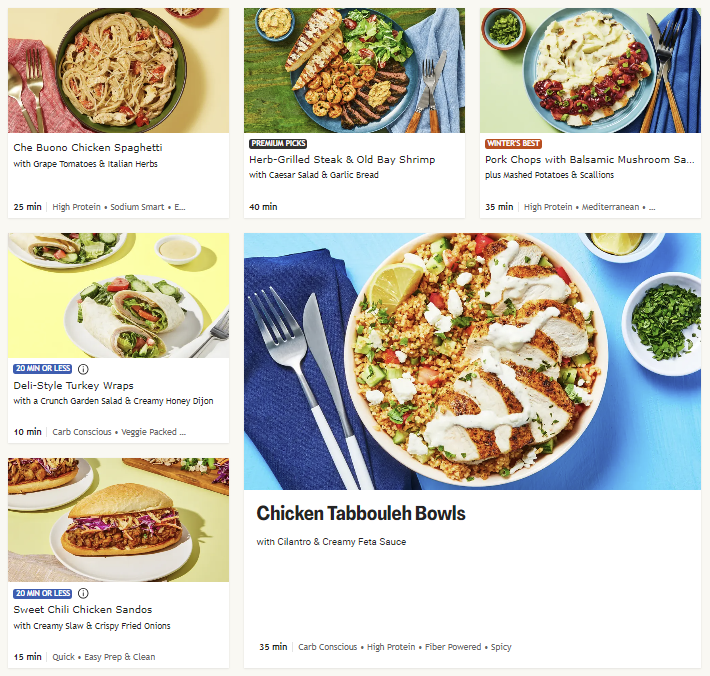Open Herb-Grilled Steak & Old Bay Shrimp title
This screenshot has width=710, height=676.
point(342,159)
